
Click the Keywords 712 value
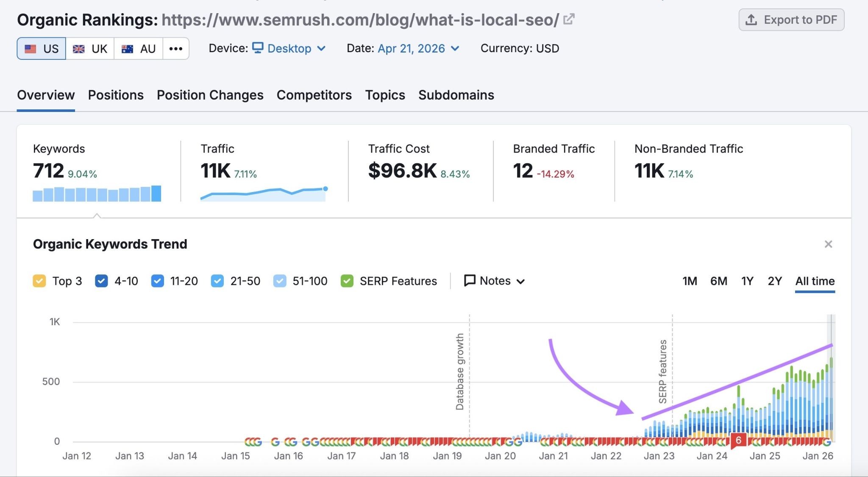(48, 171)
